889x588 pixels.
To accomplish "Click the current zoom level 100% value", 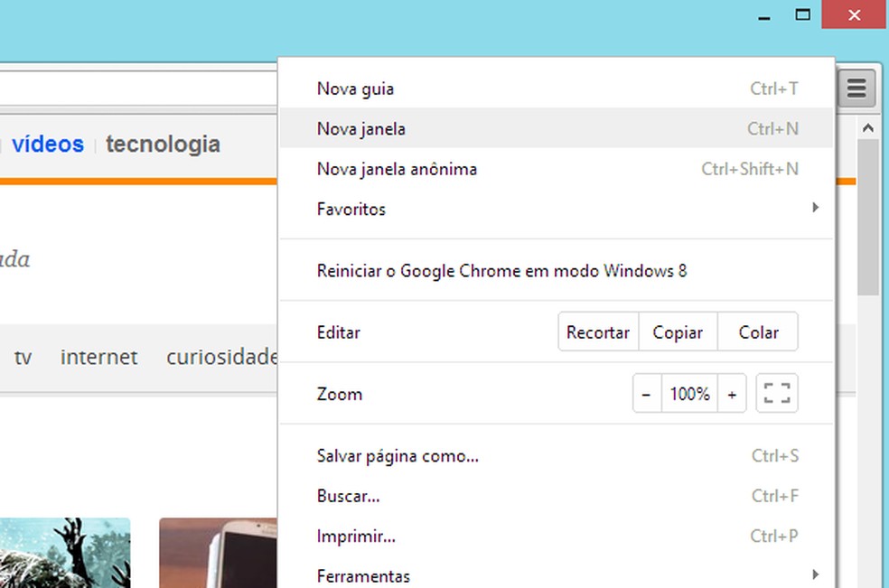I will tap(689, 393).
